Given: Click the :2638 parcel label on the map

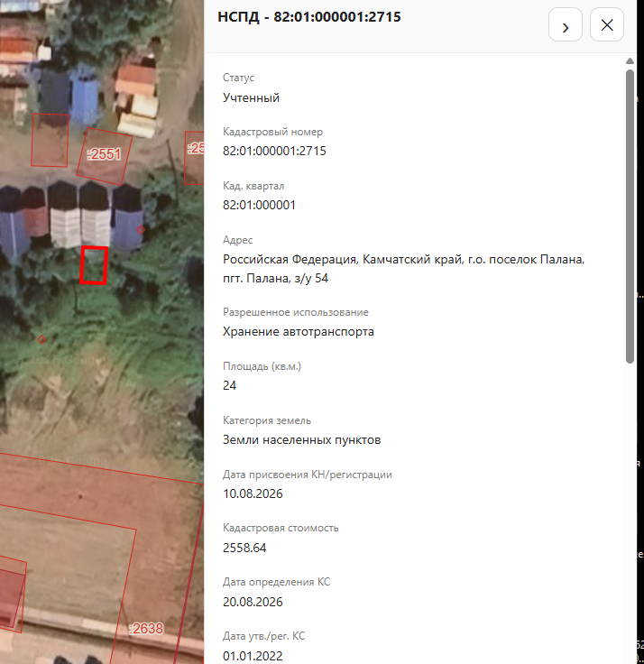Looking at the screenshot, I should pos(146,629).
